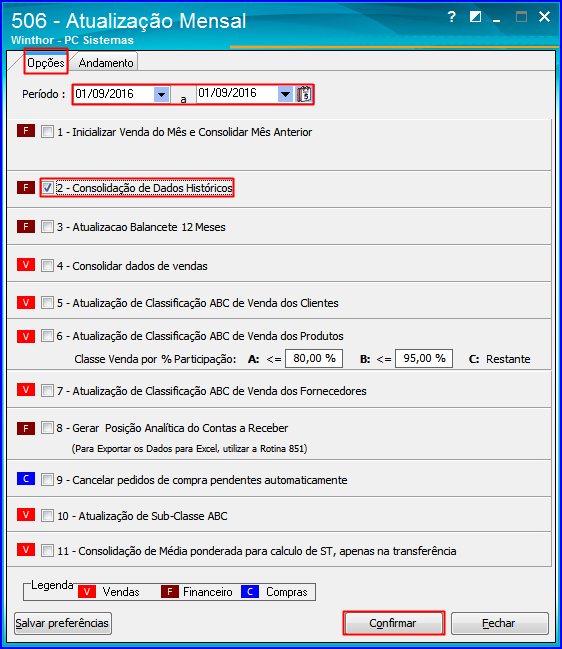Click the V badge beside ABC de Venda dos Clientes
The image size is (562, 649).
pos(26,302)
